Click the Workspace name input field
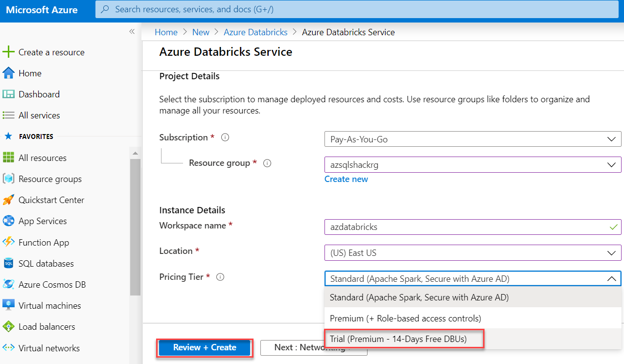624x364 pixels. coord(465,227)
